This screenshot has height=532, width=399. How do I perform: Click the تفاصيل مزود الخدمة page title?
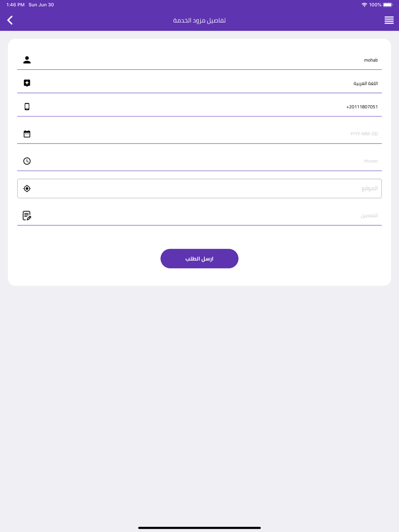point(199,20)
